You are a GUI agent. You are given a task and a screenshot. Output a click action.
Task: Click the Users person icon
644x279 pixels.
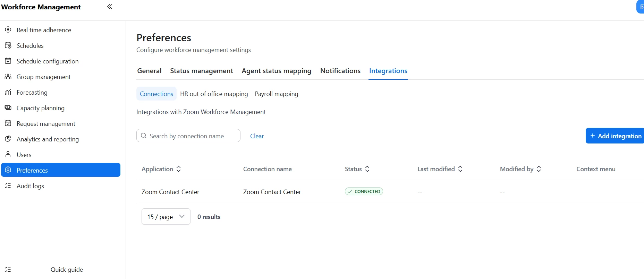8,155
